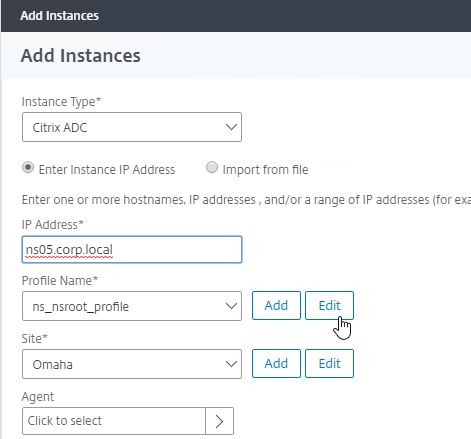This screenshot has height=439, width=471.
Task: Click the Agent selection arrow icon
Action: (219, 421)
